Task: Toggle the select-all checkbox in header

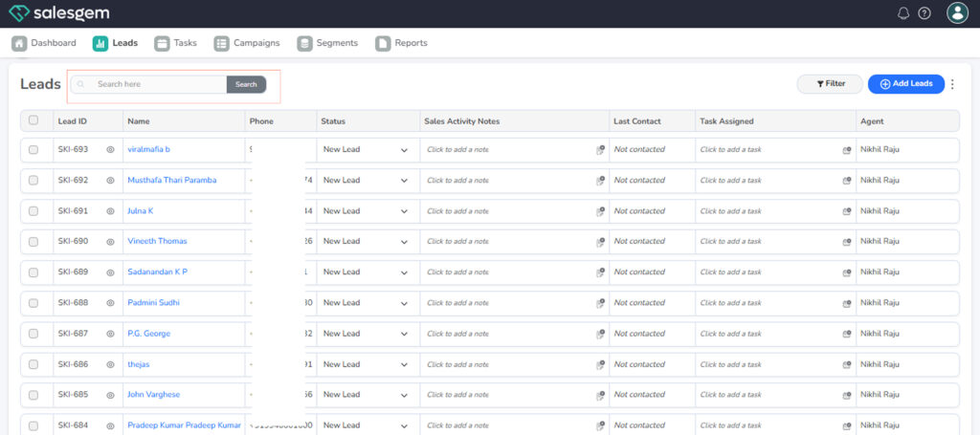Action: pyautogui.click(x=33, y=120)
